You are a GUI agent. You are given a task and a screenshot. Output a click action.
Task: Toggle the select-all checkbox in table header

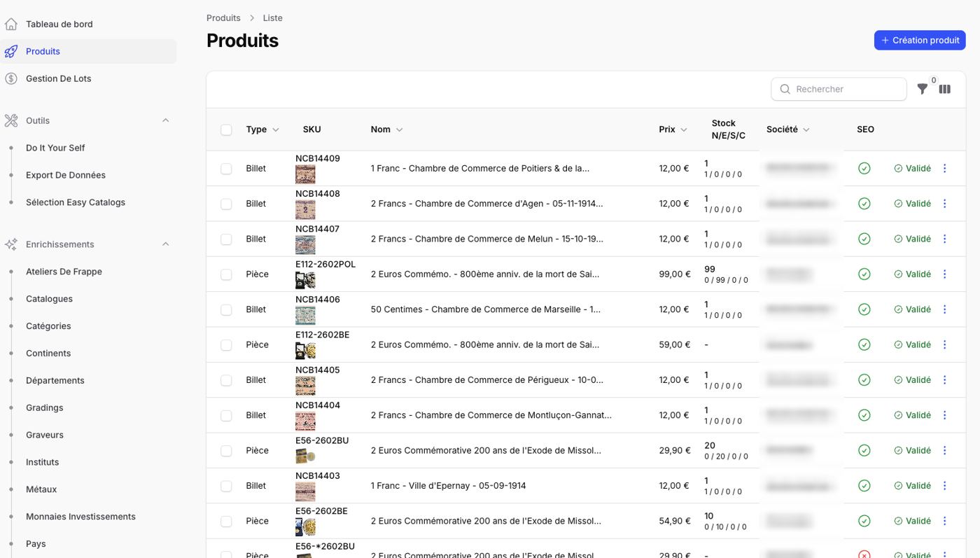[226, 130]
